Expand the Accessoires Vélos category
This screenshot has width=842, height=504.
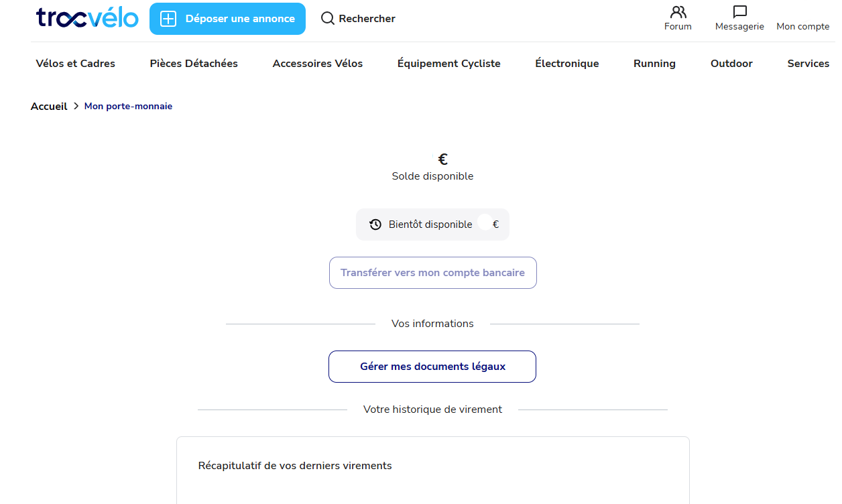318,64
